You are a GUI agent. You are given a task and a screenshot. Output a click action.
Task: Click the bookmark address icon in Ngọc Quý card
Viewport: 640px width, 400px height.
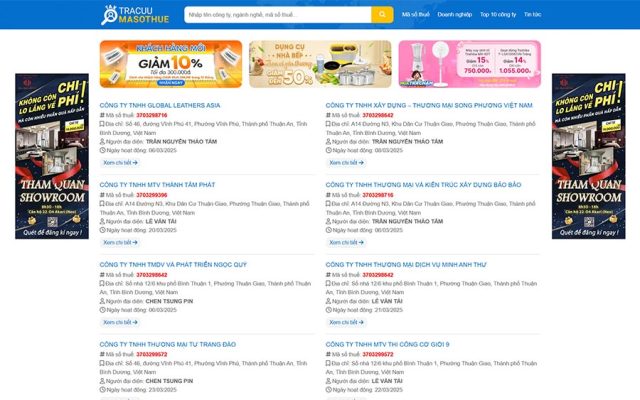(x=102, y=283)
